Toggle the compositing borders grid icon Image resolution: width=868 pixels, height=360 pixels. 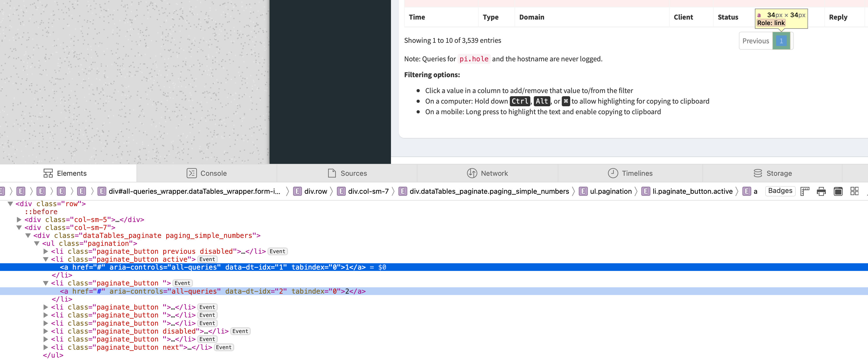[x=855, y=191]
